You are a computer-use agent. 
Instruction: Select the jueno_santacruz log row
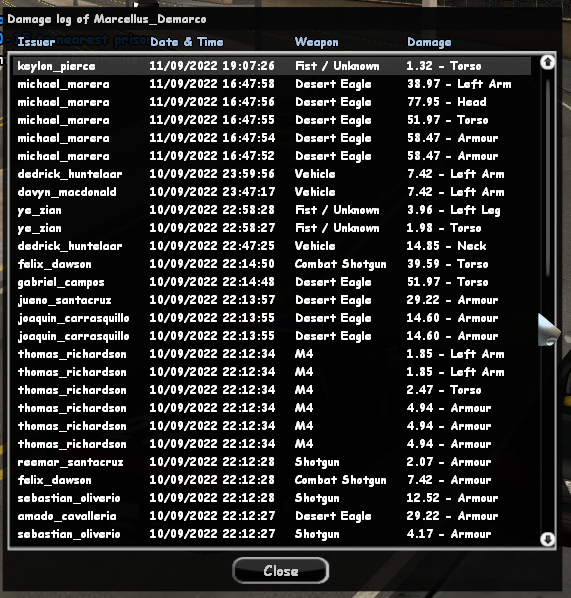[x=272, y=300]
